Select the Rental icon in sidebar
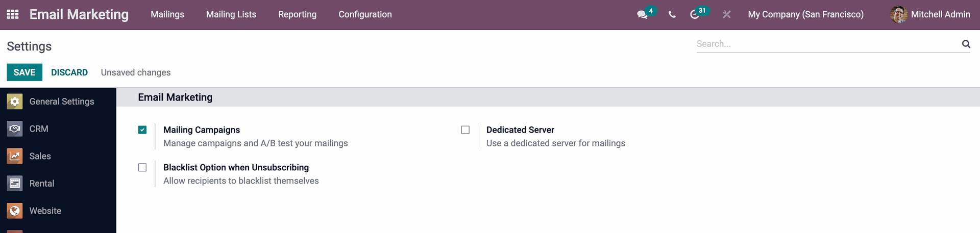Screen dimensions: 980x233 pyautogui.click(x=15, y=183)
